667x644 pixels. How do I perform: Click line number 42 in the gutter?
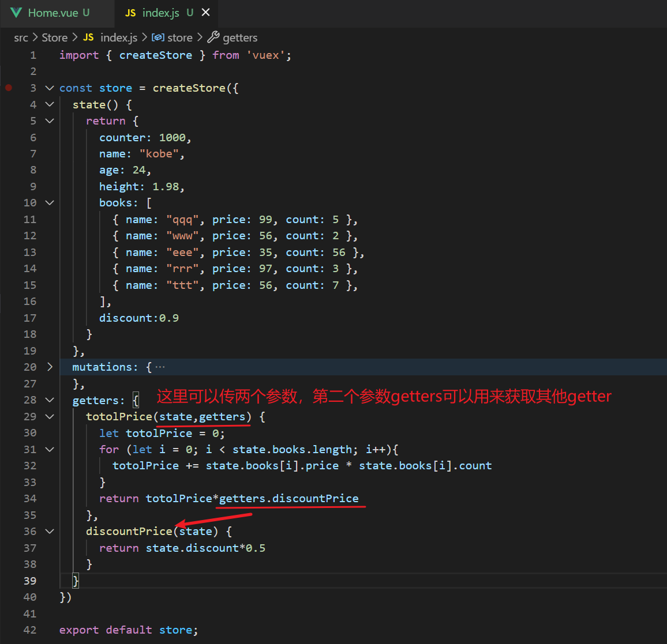[x=30, y=630]
